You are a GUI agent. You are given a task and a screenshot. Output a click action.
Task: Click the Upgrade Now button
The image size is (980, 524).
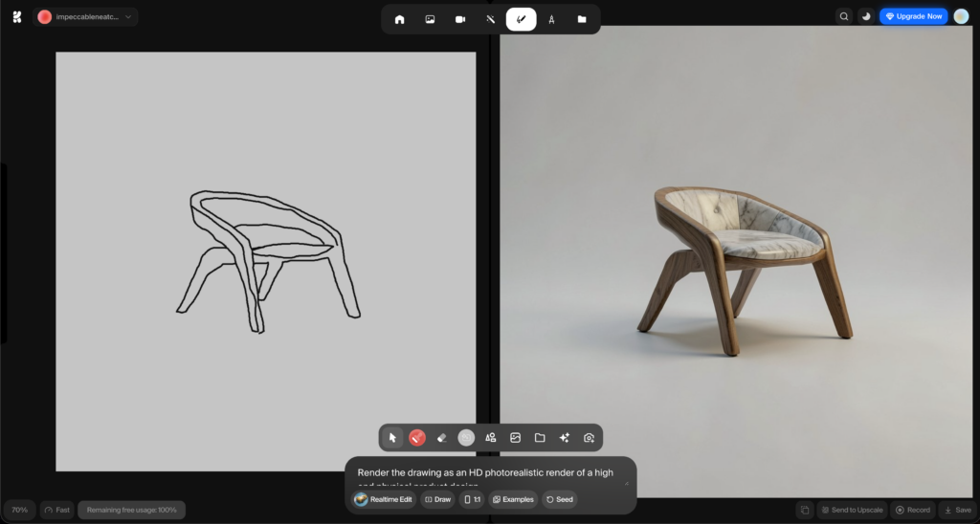point(913,16)
